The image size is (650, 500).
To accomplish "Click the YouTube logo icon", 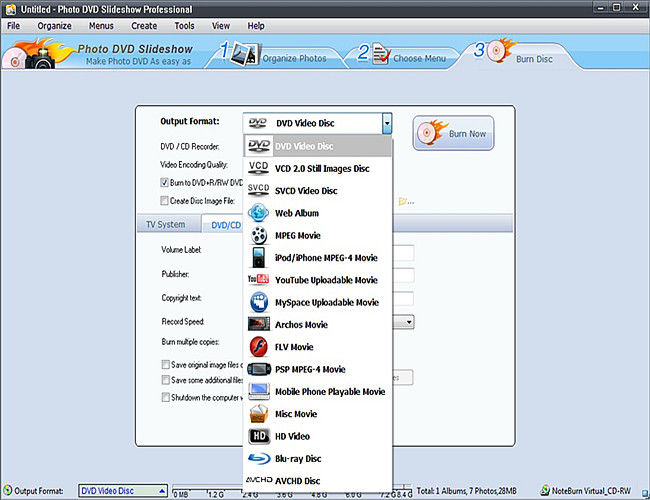I will [259, 279].
